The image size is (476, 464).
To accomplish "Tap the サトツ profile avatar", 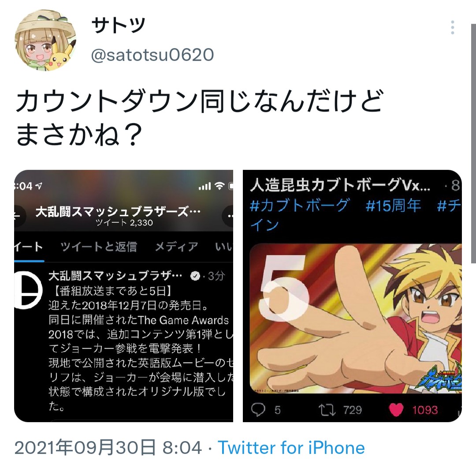I will point(45,40).
